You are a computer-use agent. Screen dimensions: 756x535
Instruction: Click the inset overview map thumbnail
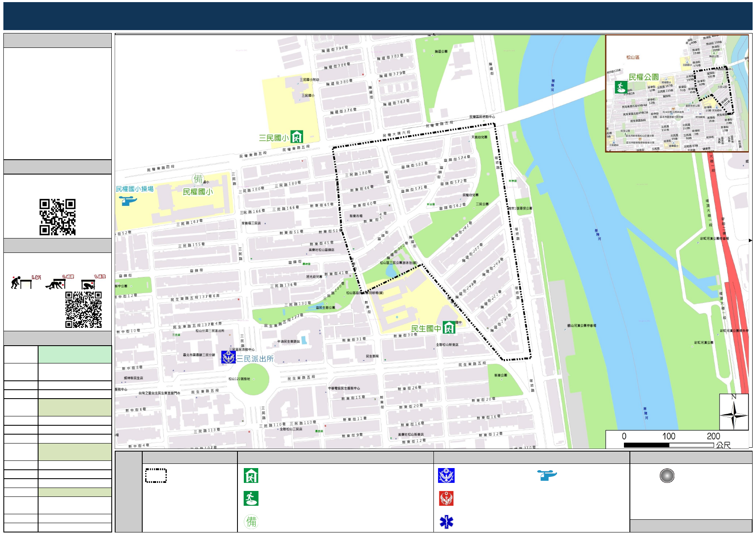click(x=677, y=93)
